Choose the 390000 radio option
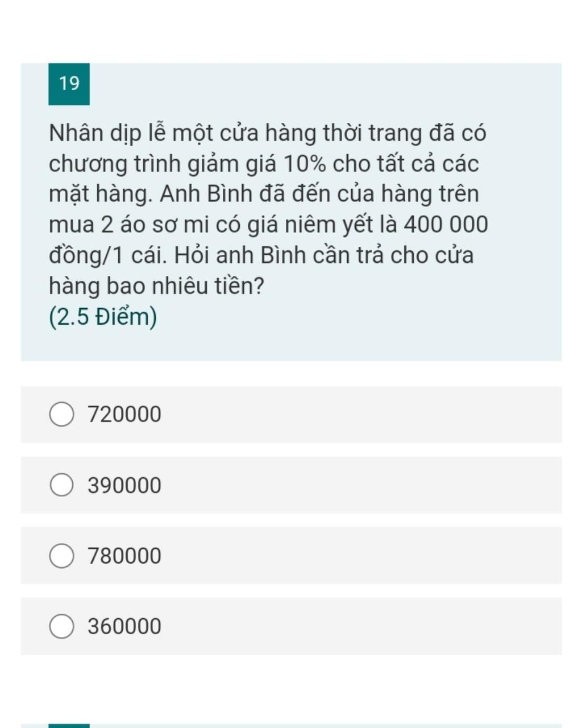 pos(61,485)
